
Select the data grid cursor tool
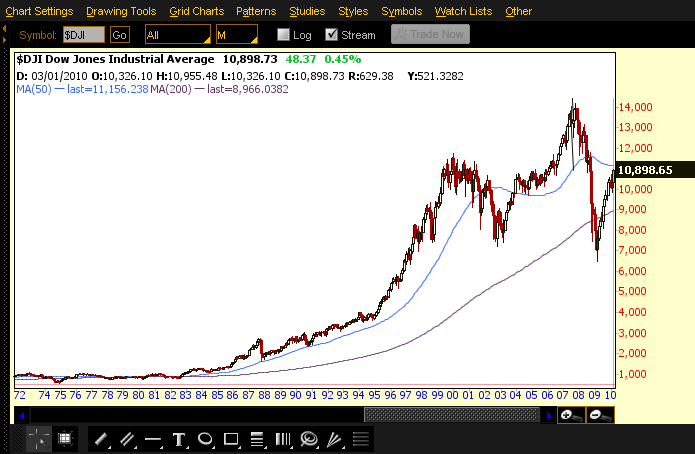(x=65, y=439)
